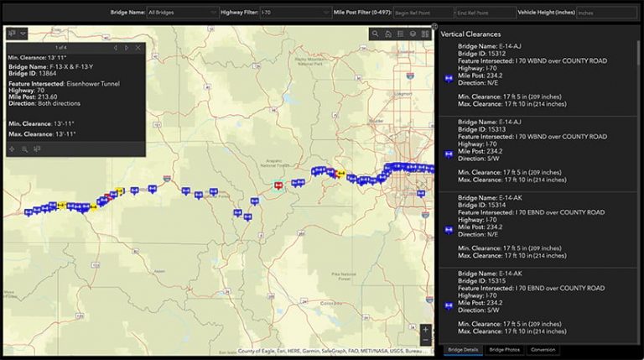This screenshot has width=644, height=360.
Task: Click bridge icon for Bridge ID 15314
Action: [x=449, y=230]
